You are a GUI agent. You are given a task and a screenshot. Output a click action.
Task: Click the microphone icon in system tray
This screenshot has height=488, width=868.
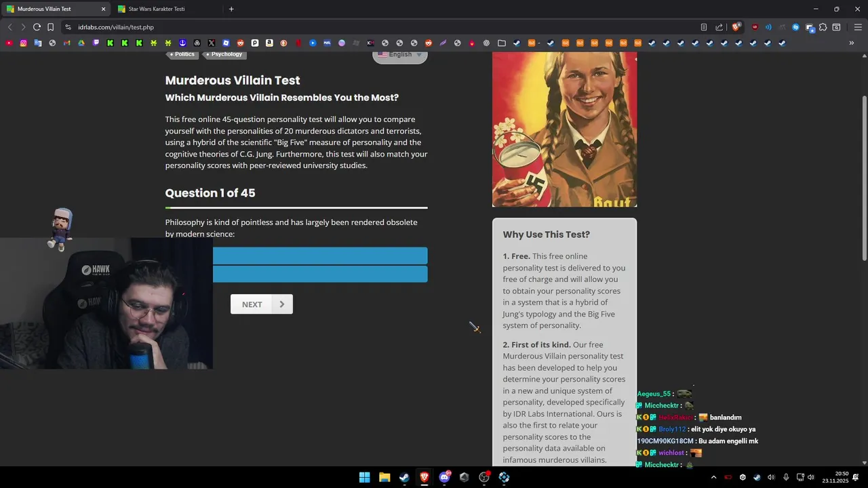click(786, 477)
